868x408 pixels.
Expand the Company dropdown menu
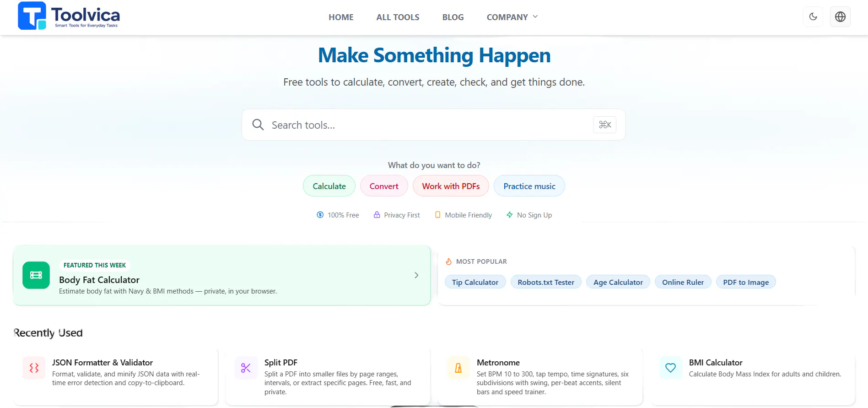(x=512, y=17)
